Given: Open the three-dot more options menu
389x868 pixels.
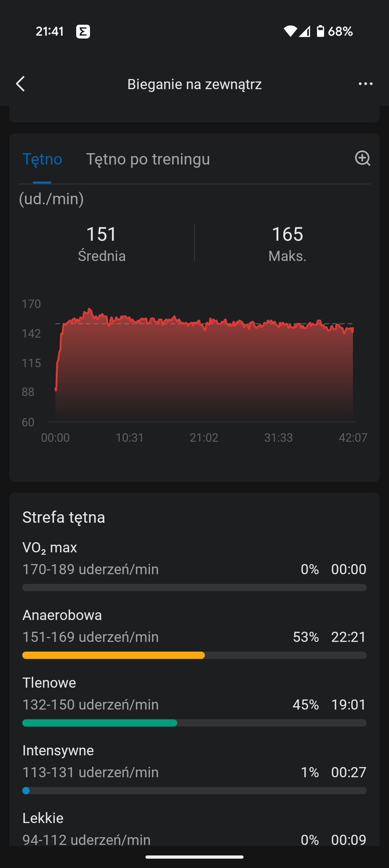Looking at the screenshot, I should [x=365, y=84].
